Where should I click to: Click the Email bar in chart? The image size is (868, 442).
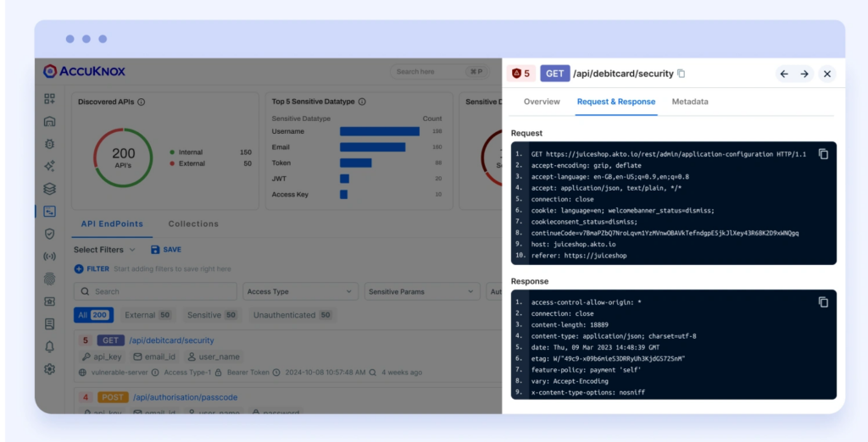373,147
